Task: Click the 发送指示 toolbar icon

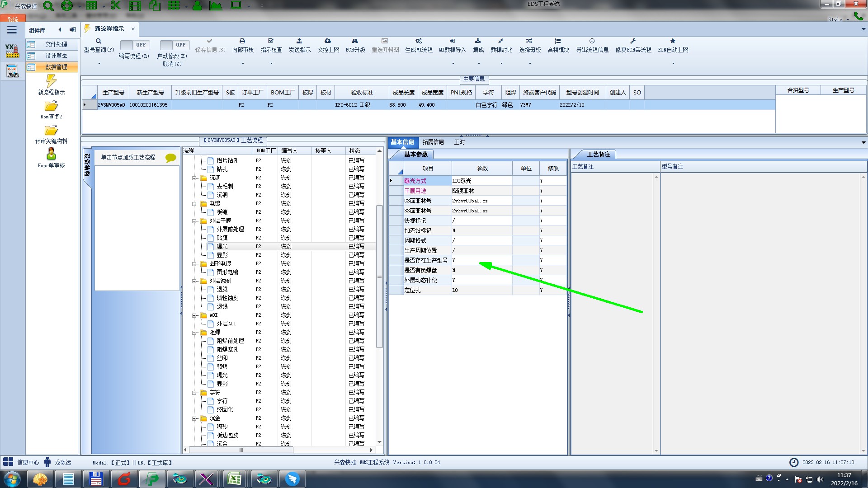Action: (299, 41)
